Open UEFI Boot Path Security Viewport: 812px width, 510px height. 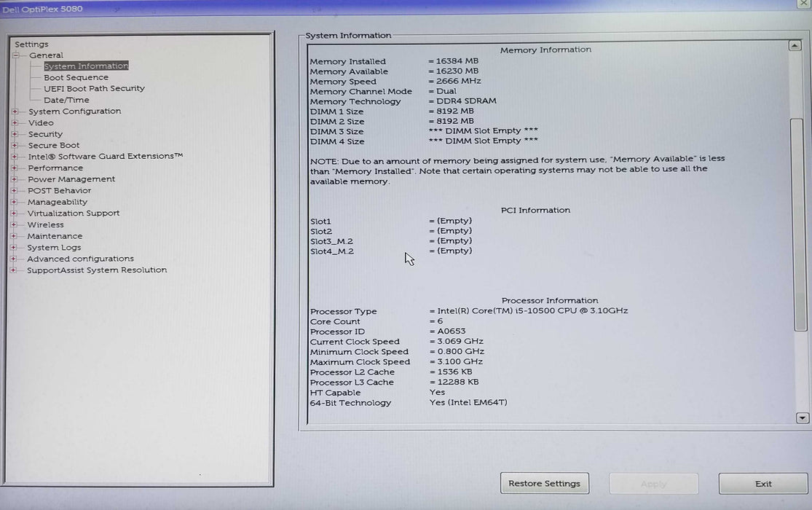point(92,88)
